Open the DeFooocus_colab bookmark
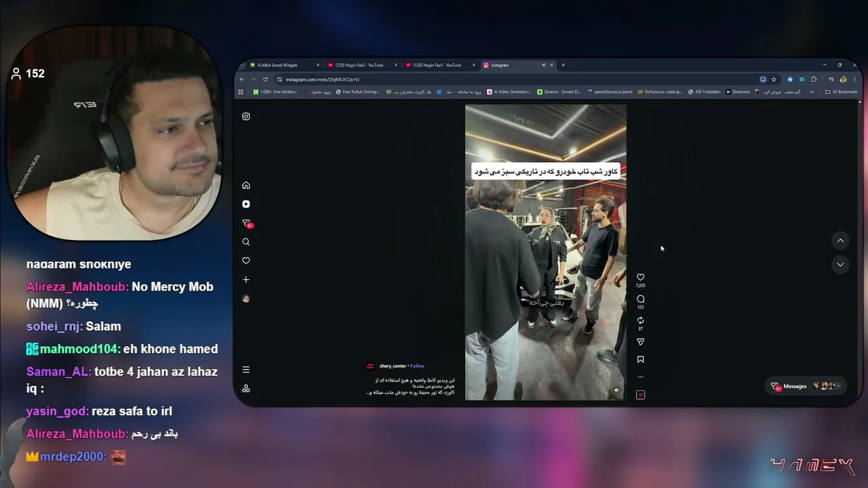Image resolution: width=868 pixels, height=488 pixels. (x=660, y=91)
